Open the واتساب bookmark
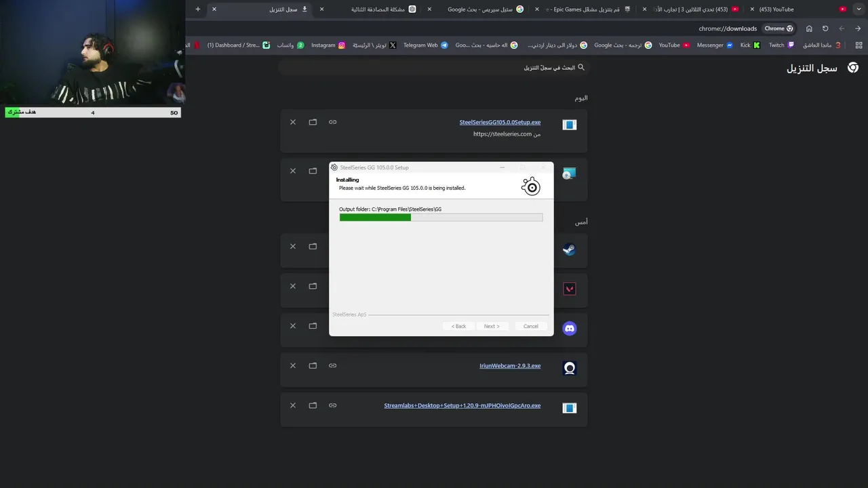Image resolution: width=868 pixels, height=488 pixels. 290,45
